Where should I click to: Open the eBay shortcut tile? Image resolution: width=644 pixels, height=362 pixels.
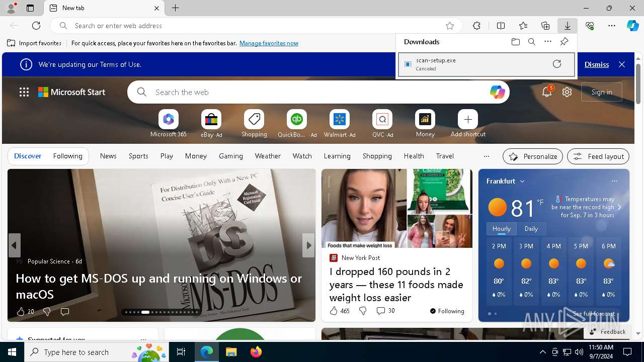pyautogui.click(x=211, y=124)
